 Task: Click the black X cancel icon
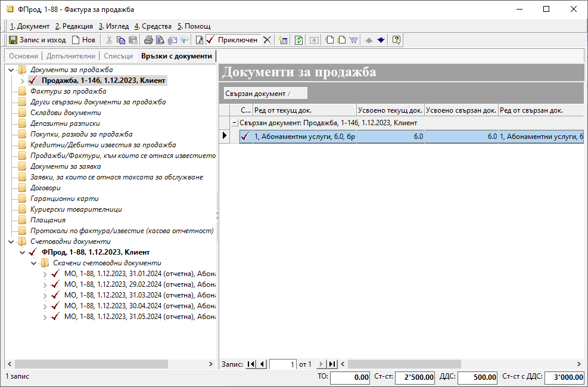(267, 40)
